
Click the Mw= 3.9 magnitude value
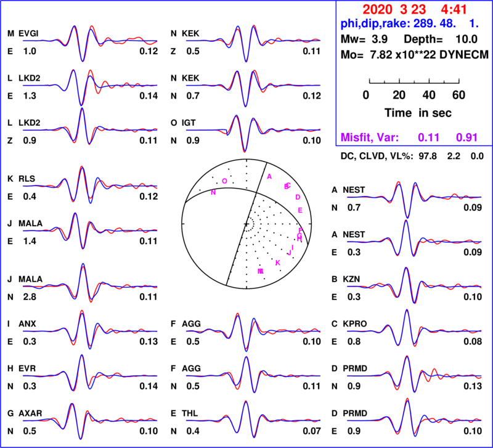(364, 39)
